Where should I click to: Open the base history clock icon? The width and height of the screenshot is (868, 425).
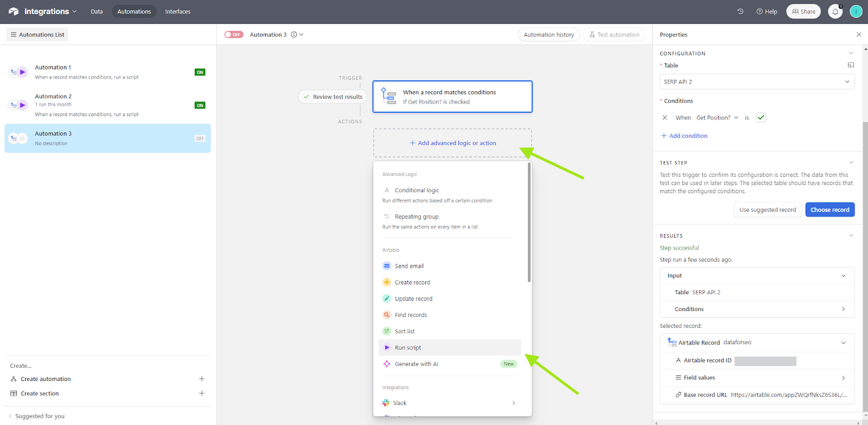click(741, 11)
